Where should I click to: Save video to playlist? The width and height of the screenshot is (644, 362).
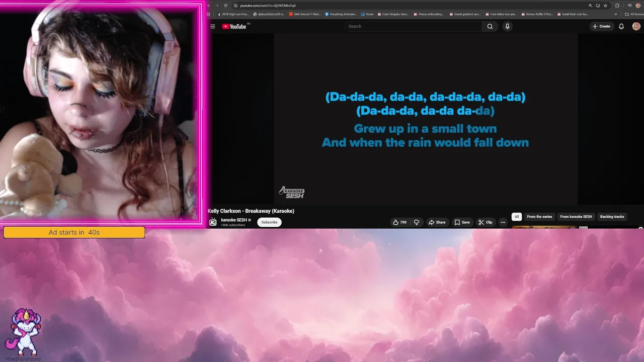click(x=462, y=222)
